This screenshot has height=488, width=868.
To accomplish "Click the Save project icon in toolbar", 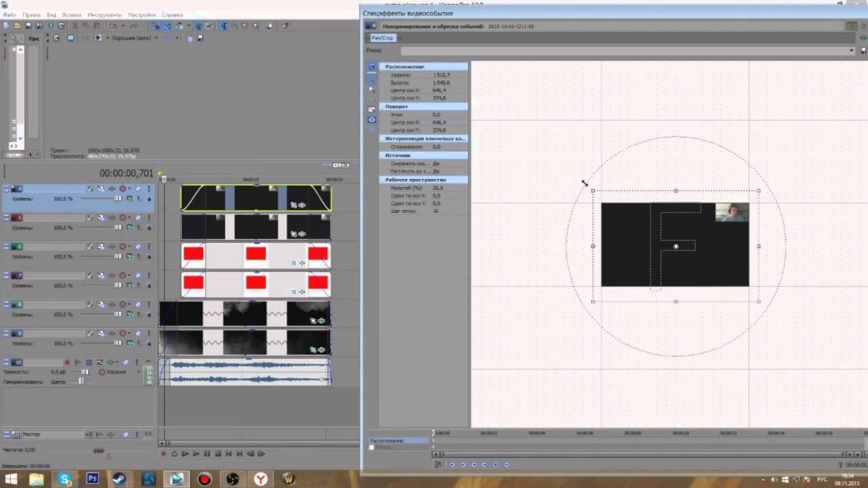I will (28, 26).
